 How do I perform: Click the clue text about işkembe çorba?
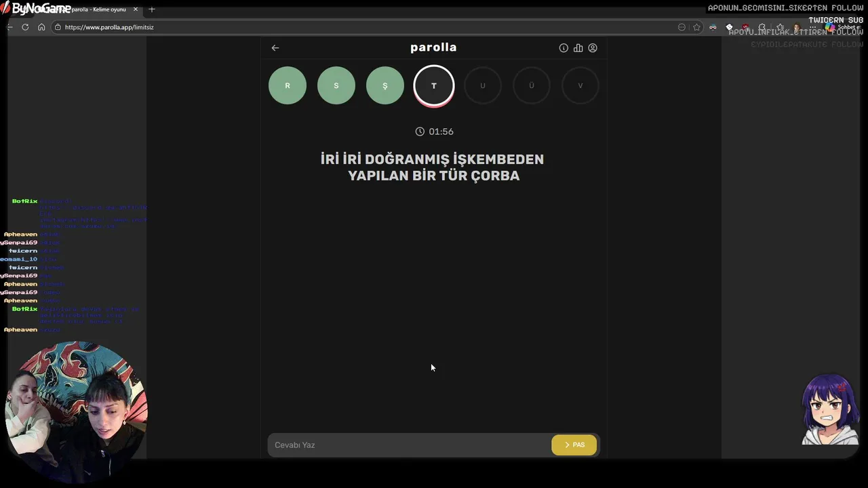433,167
